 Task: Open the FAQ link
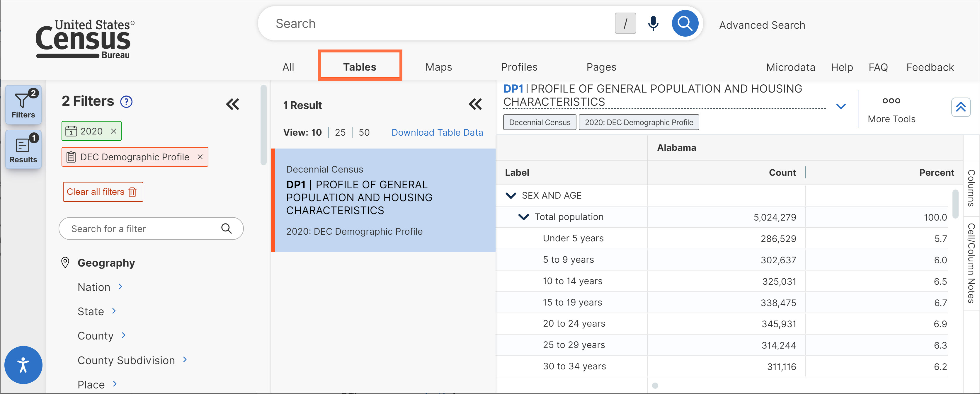[878, 67]
